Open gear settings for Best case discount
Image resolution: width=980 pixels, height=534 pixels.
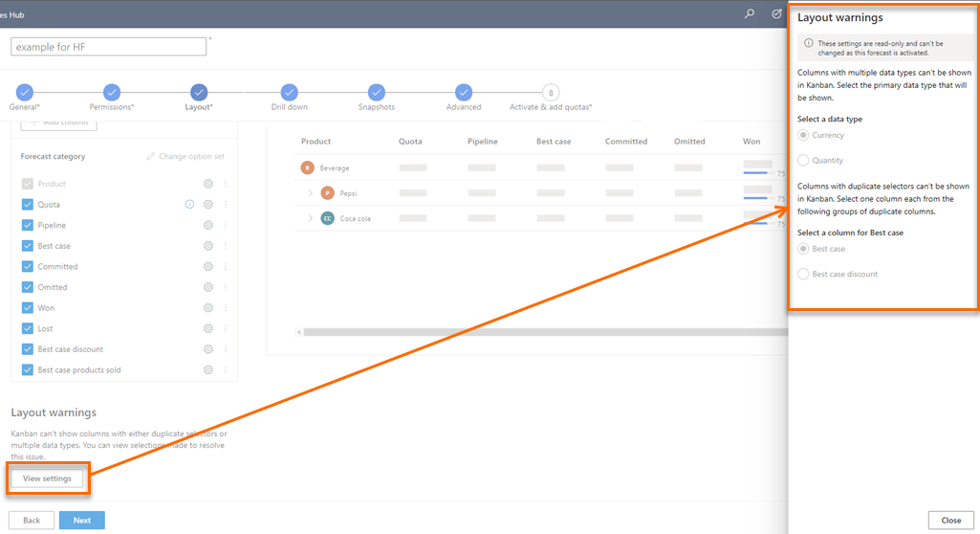(208, 349)
